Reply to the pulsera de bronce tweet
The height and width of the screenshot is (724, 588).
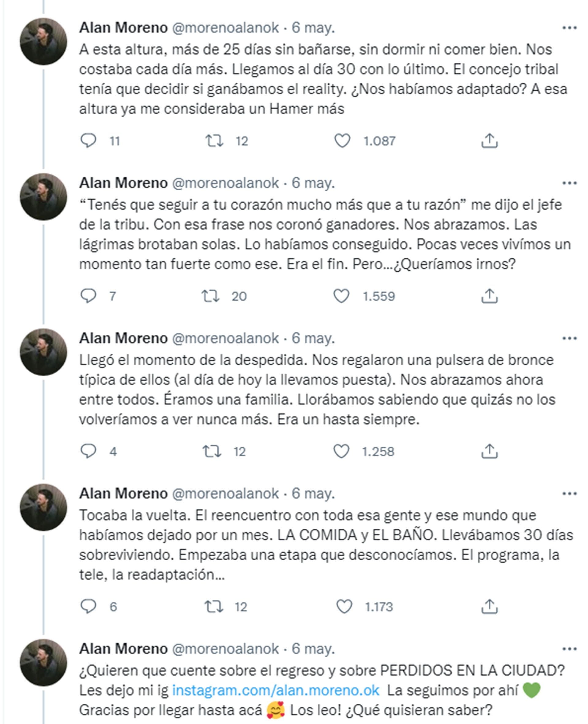89,451
